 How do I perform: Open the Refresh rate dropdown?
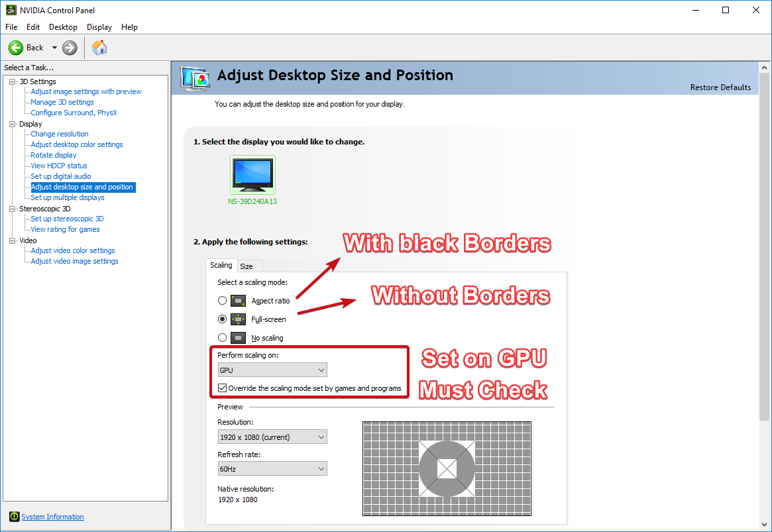click(x=272, y=469)
